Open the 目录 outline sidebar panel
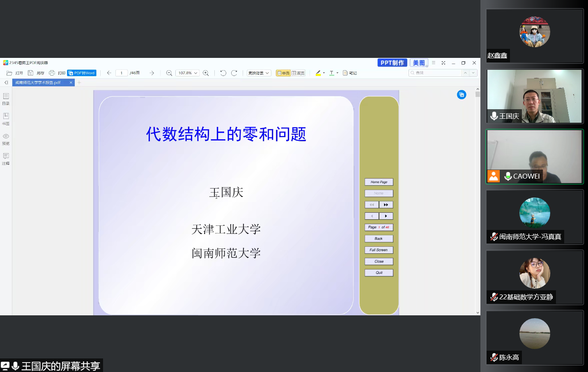This screenshot has height=372, width=588. pyautogui.click(x=6, y=99)
